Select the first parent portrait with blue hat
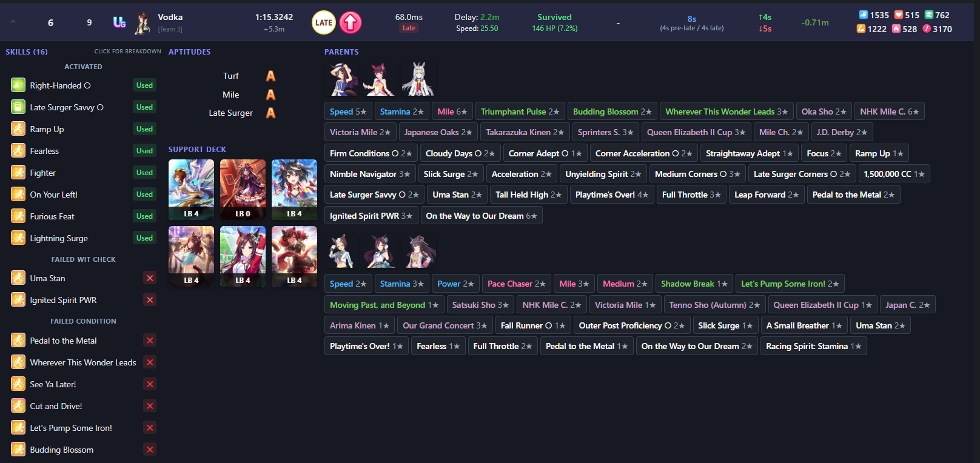 tap(343, 79)
